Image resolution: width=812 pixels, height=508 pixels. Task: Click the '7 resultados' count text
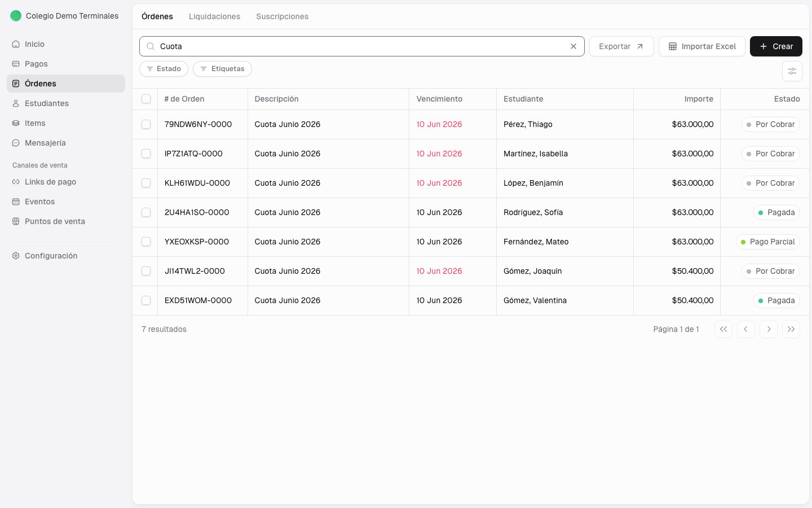pyautogui.click(x=164, y=329)
